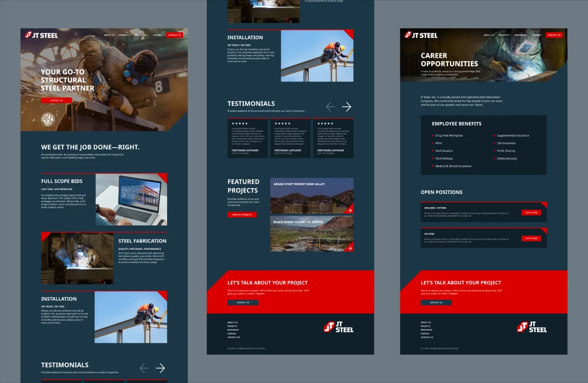Image resolution: width=588 pixels, height=383 pixels.
Task: Expand Resources dropdown in careers page nav
Action: pos(521,35)
